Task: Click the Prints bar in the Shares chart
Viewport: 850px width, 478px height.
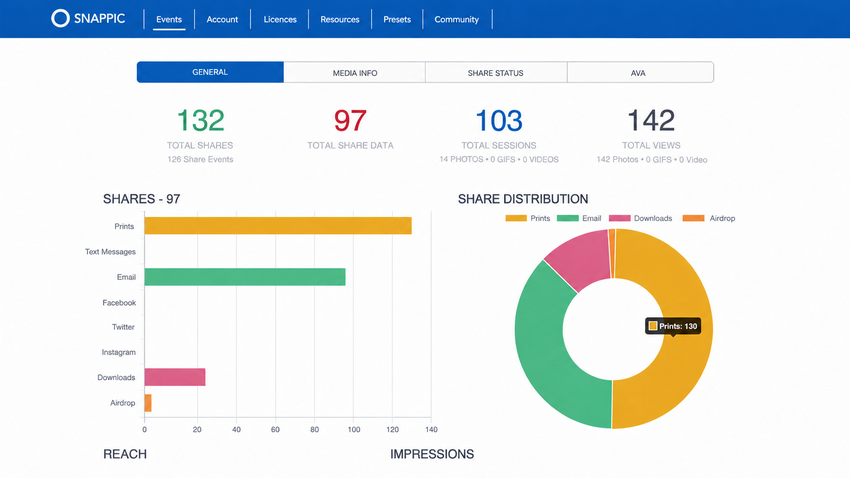Action: [x=278, y=226]
